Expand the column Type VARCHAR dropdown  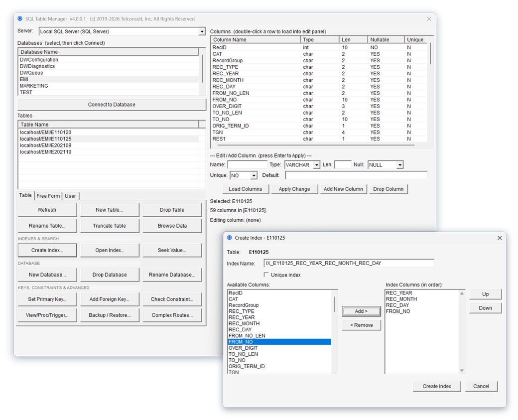pyautogui.click(x=316, y=164)
